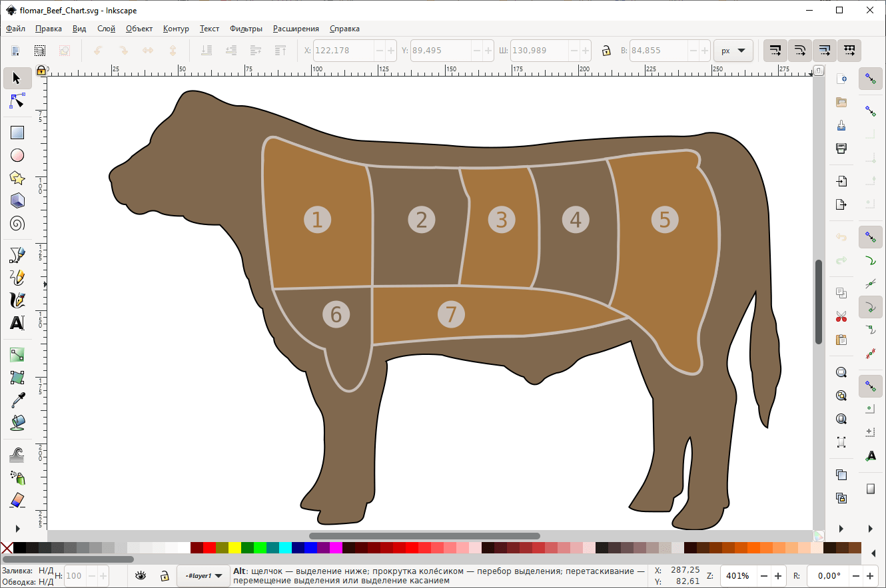Image resolution: width=886 pixels, height=588 pixels.
Task: Click the zoom plus button
Action: coord(777,575)
